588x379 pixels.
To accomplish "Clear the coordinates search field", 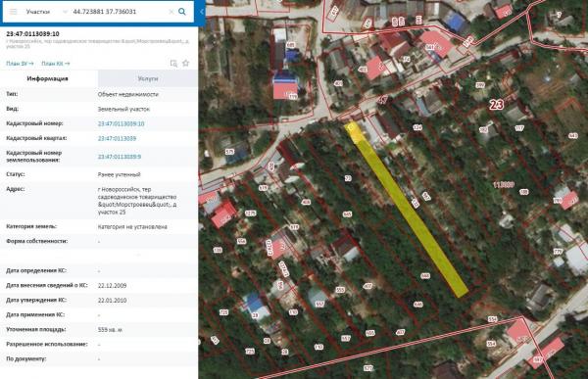I will click(x=171, y=12).
